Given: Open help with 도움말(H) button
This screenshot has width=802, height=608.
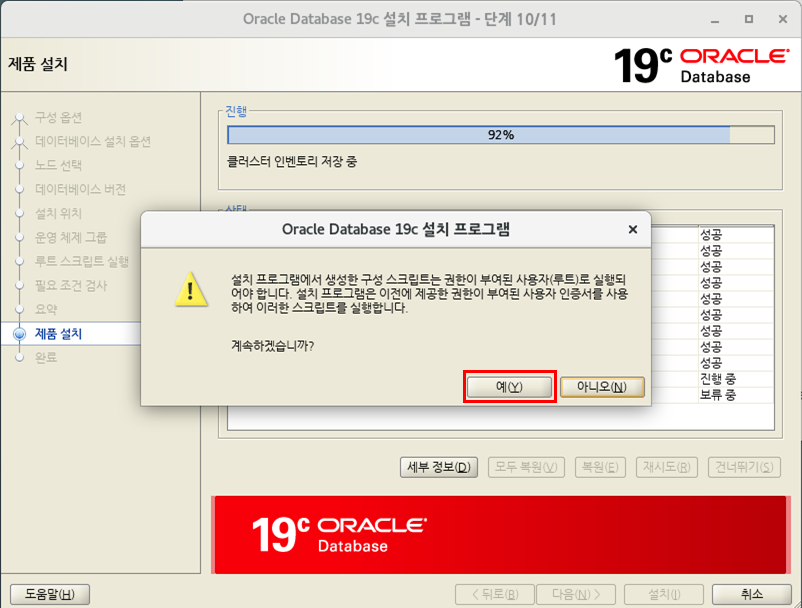Looking at the screenshot, I should pyautogui.click(x=50, y=594).
